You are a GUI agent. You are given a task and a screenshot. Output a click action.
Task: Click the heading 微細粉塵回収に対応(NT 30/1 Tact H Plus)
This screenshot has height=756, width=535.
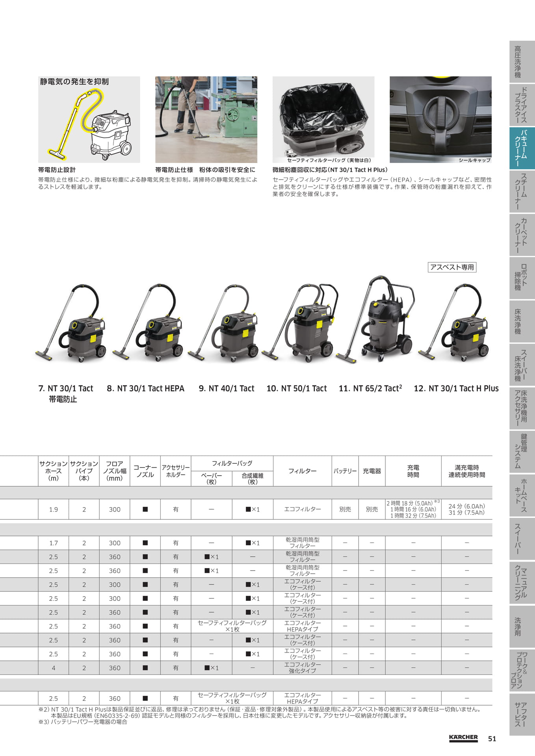coord(330,170)
